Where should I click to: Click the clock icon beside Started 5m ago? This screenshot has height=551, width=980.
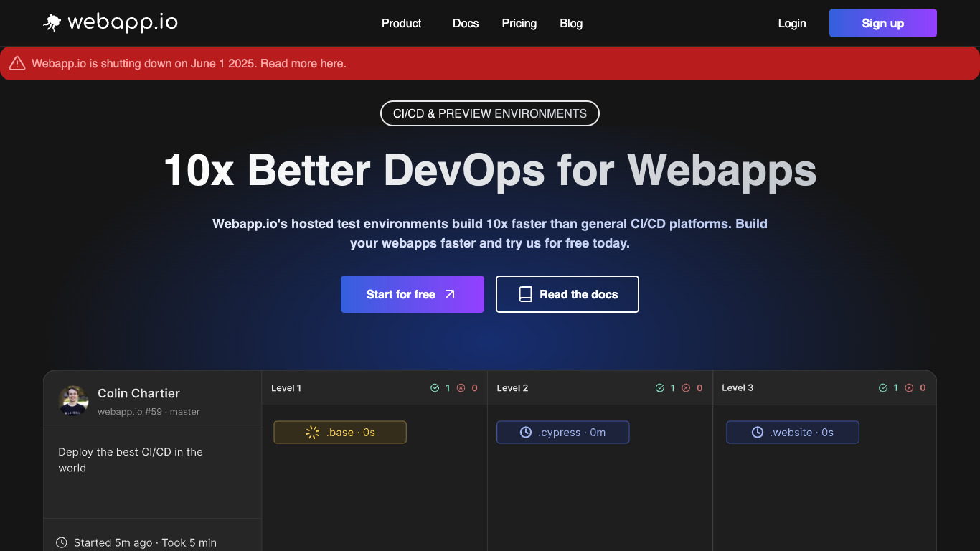tap(62, 542)
